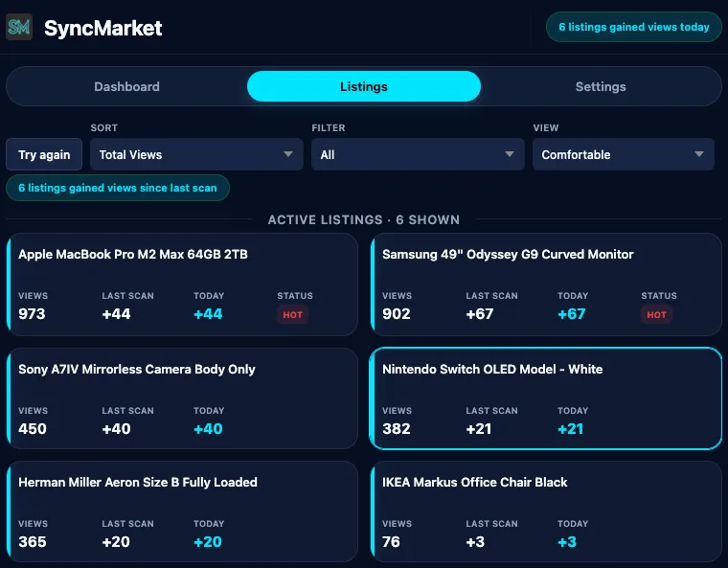Click today's +67 value on Samsung monitor
728x568 pixels.
pyautogui.click(x=572, y=314)
